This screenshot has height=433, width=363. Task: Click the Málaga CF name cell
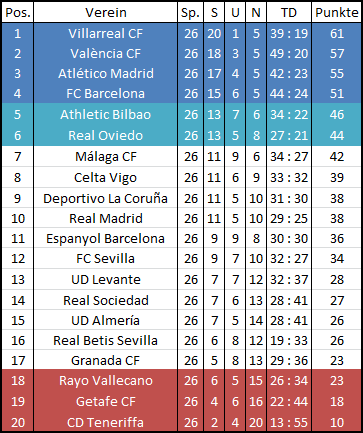[x=105, y=156]
